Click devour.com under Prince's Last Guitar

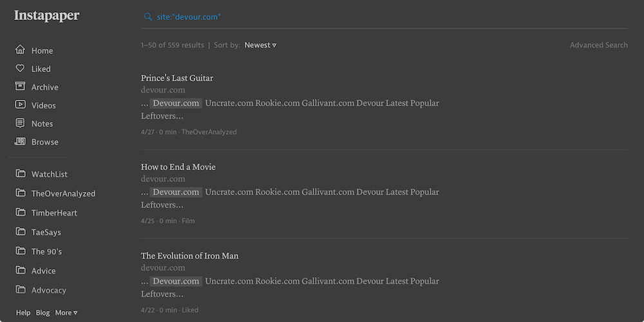pos(163,90)
